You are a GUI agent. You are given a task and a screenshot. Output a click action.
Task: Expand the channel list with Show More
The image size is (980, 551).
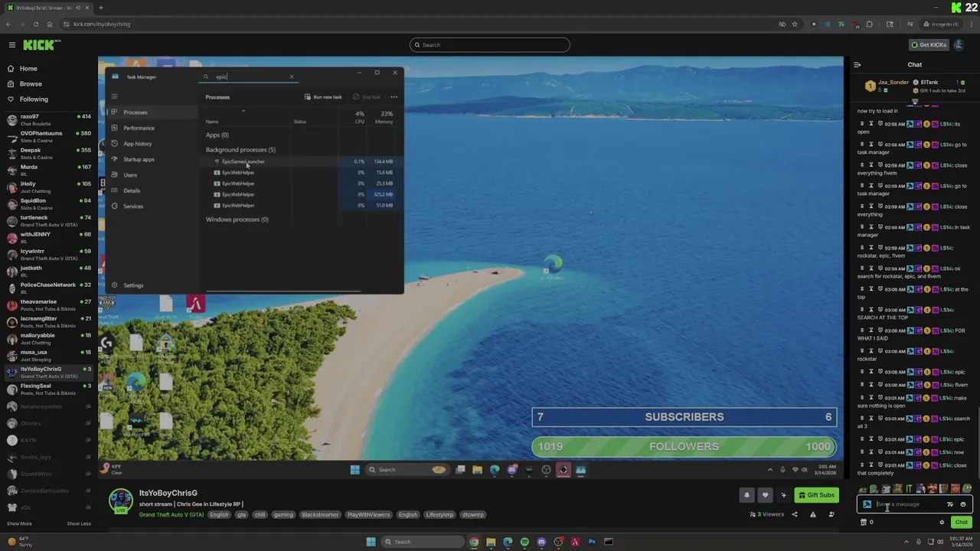[x=19, y=523]
